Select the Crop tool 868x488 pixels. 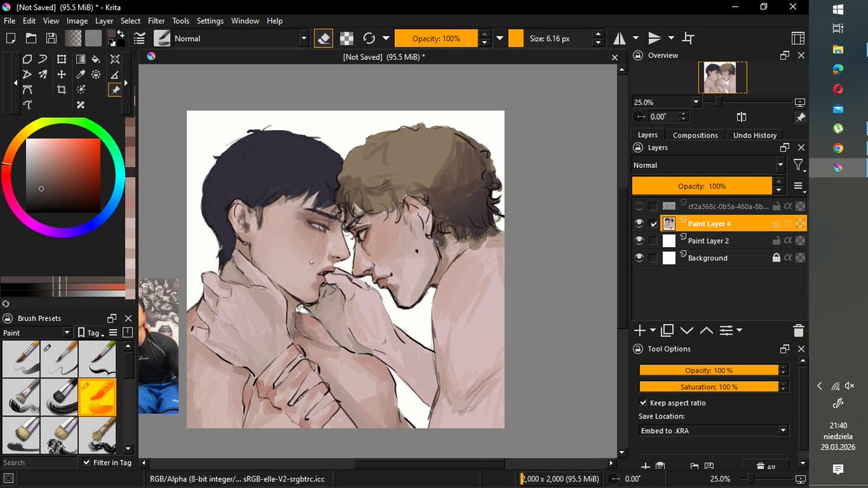[x=61, y=90]
